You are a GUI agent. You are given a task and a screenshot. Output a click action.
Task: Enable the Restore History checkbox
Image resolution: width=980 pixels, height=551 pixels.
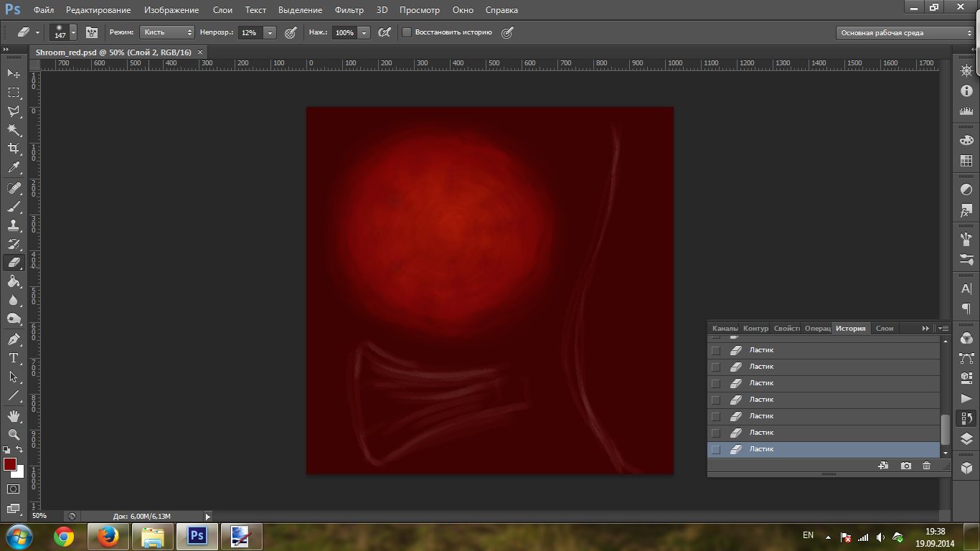point(407,32)
